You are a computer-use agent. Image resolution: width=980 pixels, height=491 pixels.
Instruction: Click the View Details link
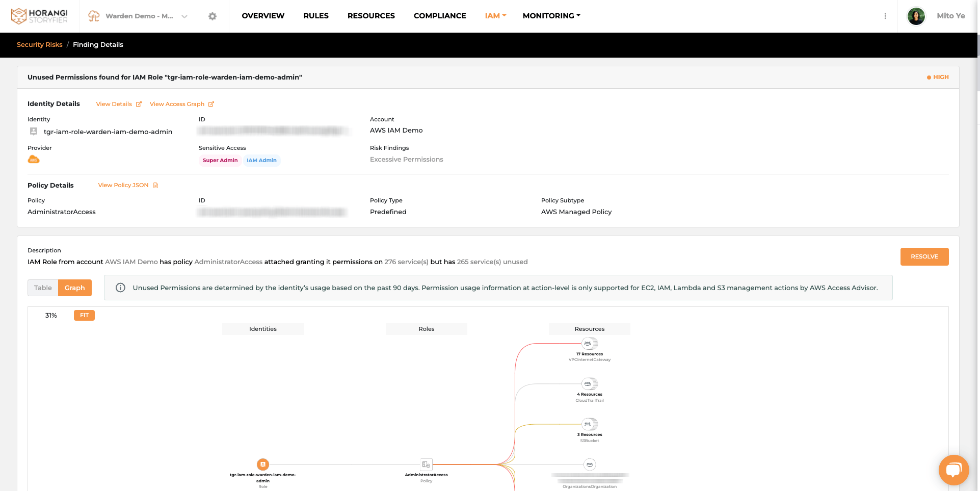point(114,104)
